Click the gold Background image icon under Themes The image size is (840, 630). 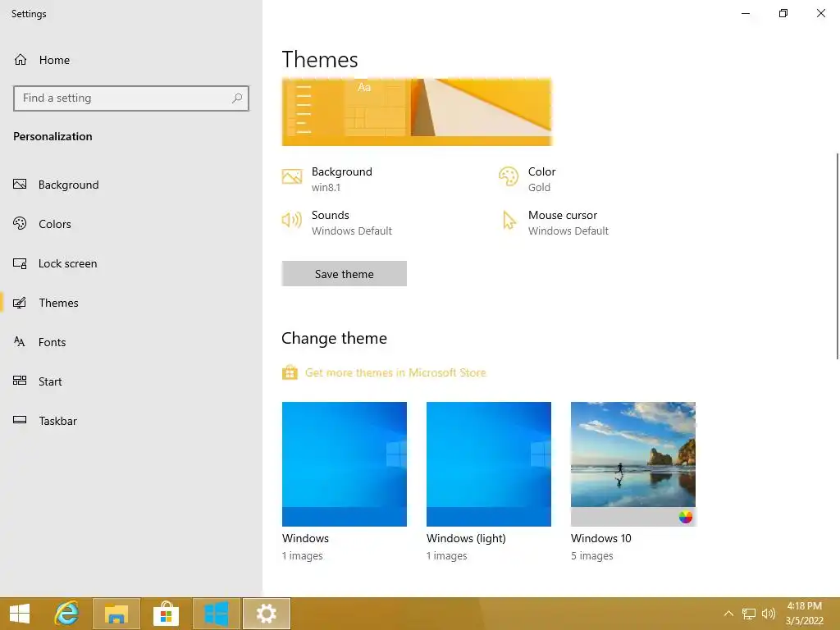[292, 176]
